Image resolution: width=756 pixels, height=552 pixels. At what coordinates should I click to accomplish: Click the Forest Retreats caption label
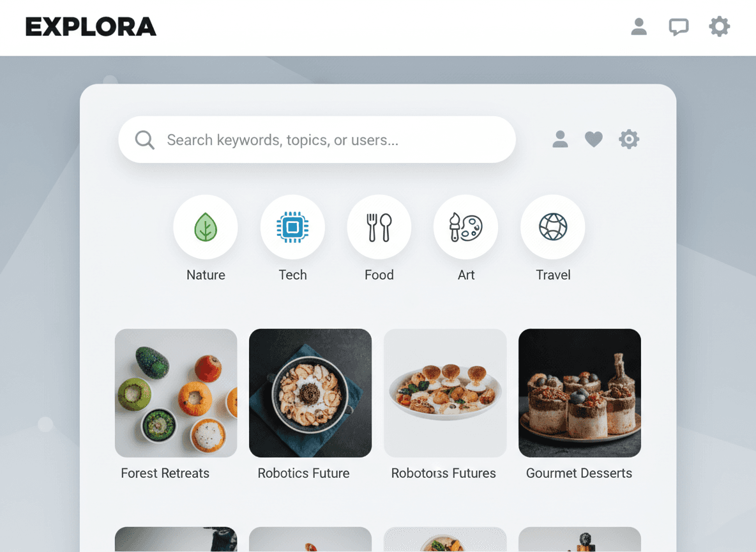point(165,473)
